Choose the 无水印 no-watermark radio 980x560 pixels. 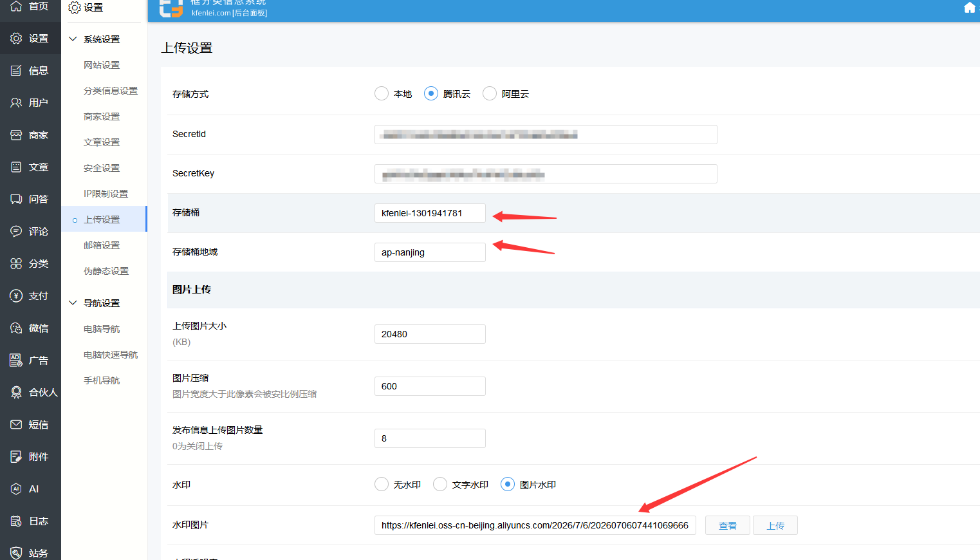(x=382, y=484)
